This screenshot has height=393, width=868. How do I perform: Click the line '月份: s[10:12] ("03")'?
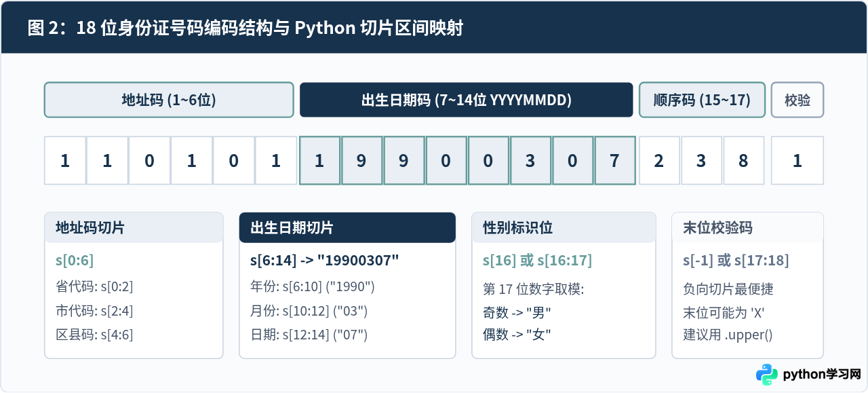309,311
